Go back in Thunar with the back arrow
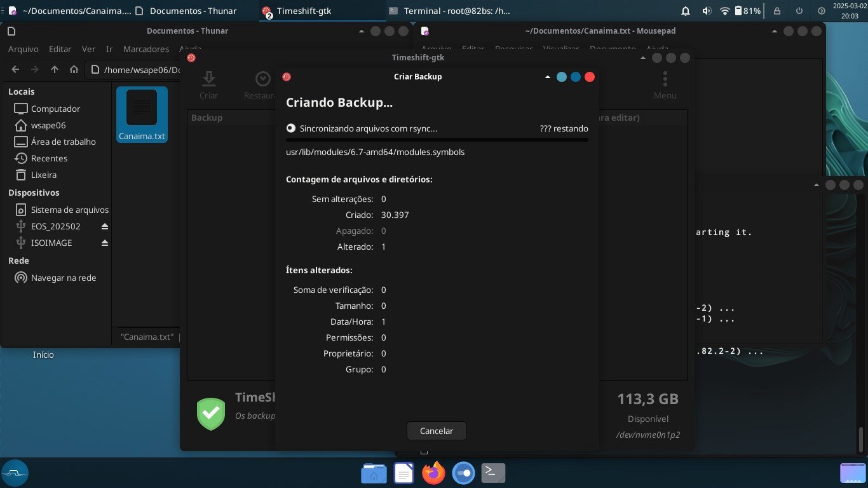868x488 pixels. [15, 70]
